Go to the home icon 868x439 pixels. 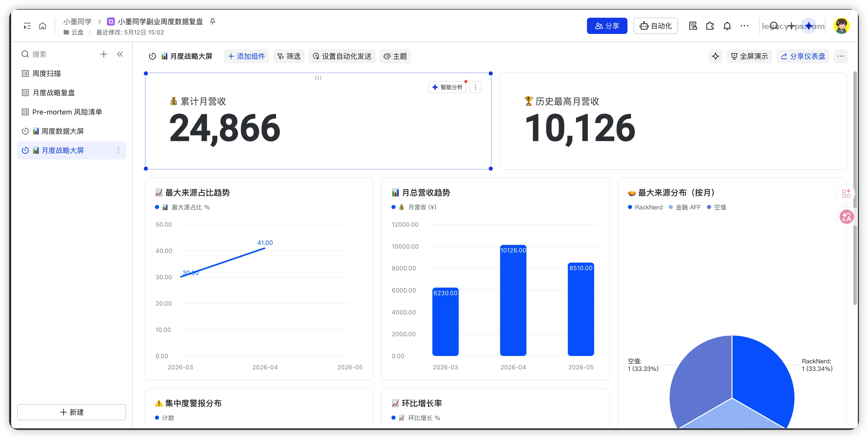[43, 26]
